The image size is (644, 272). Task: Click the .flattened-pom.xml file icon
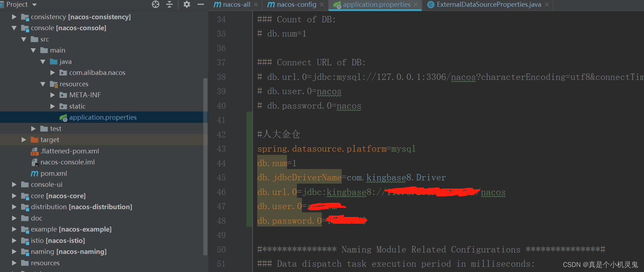tap(34, 151)
